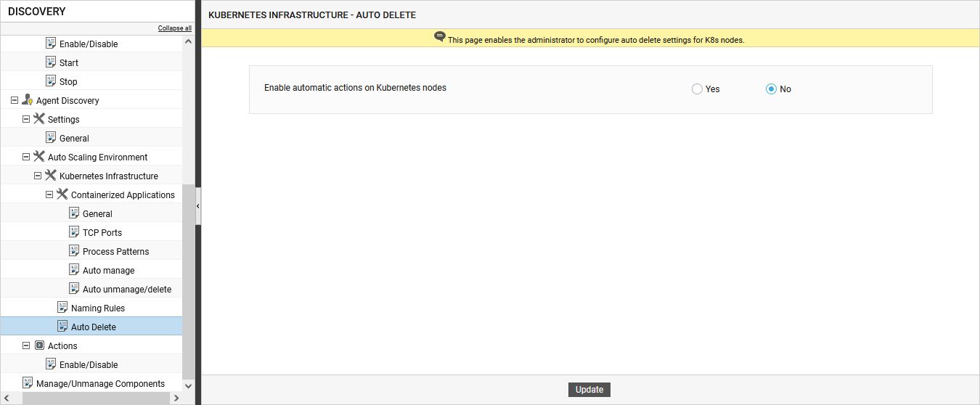Click the page icon next to Process Patterns
This screenshot has width=980, height=405.
click(x=74, y=251)
